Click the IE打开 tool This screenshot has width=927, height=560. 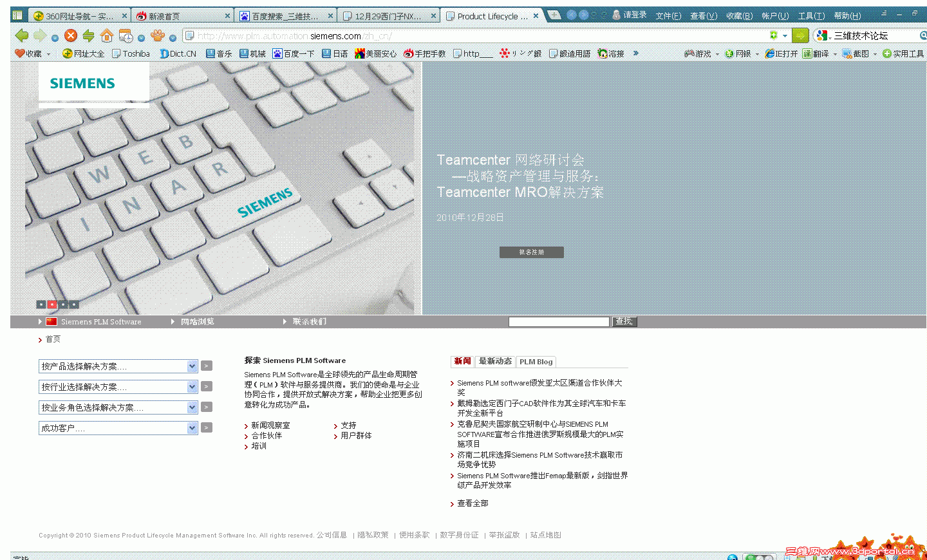point(781,53)
